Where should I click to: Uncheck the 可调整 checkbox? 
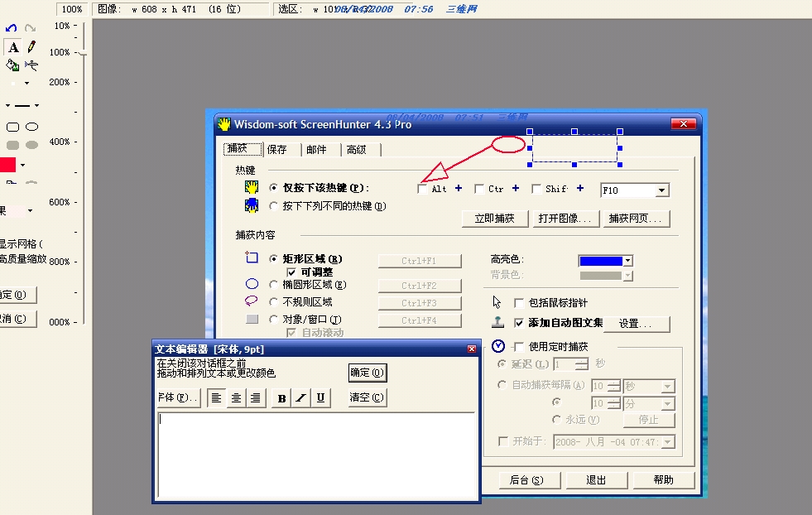291,272
